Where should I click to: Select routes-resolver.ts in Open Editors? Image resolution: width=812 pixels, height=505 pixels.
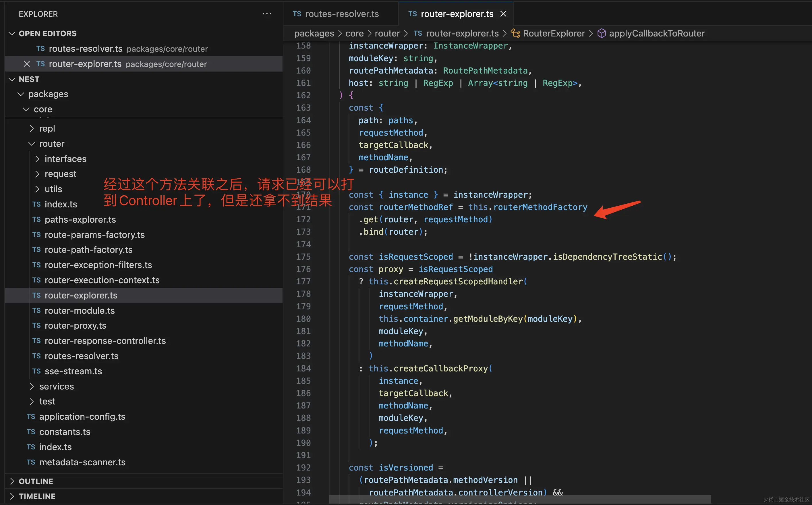click(86, 49)
